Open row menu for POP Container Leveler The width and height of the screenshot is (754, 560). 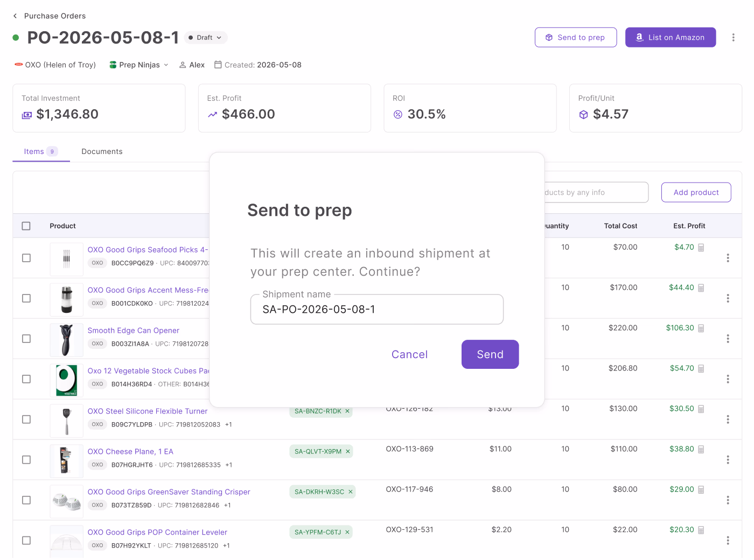[x=728, y=541]
